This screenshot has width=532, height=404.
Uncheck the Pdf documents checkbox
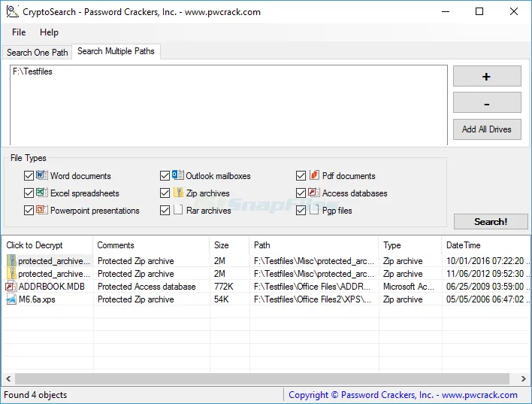coord(301,175)
